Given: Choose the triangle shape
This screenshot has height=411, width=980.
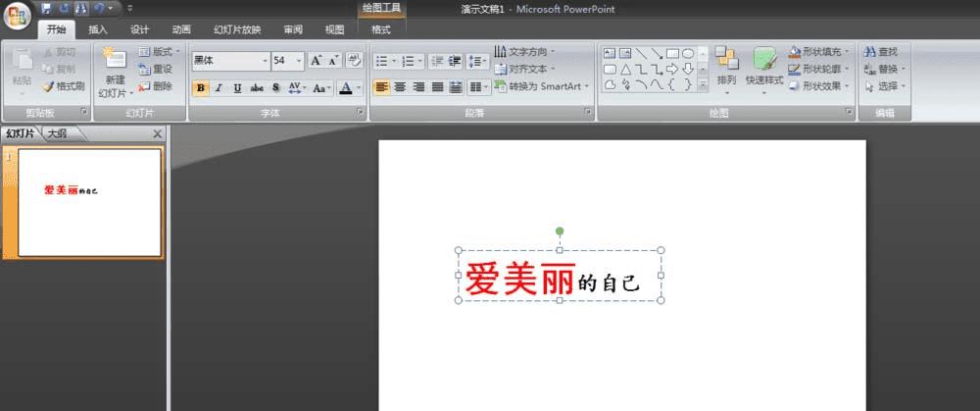Looking at the screenshot, I should [x=625, y=69].
